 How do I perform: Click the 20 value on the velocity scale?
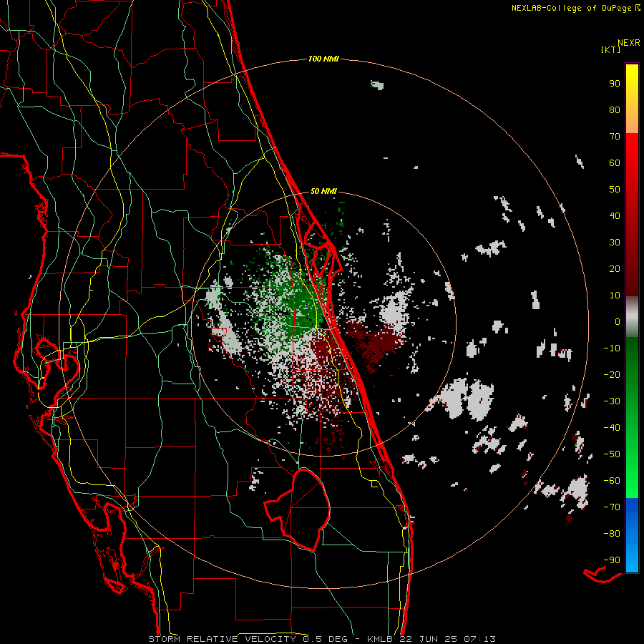point(615,268)
